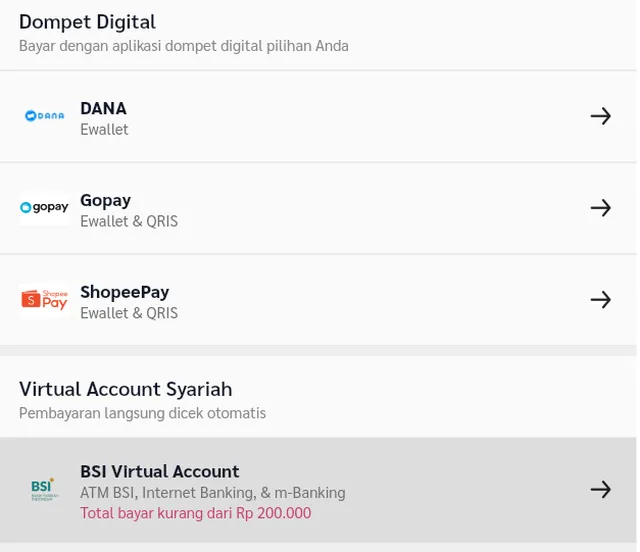640x552 pixels.
Task: Click the Gopay logo icon
Action: [44, 208]
